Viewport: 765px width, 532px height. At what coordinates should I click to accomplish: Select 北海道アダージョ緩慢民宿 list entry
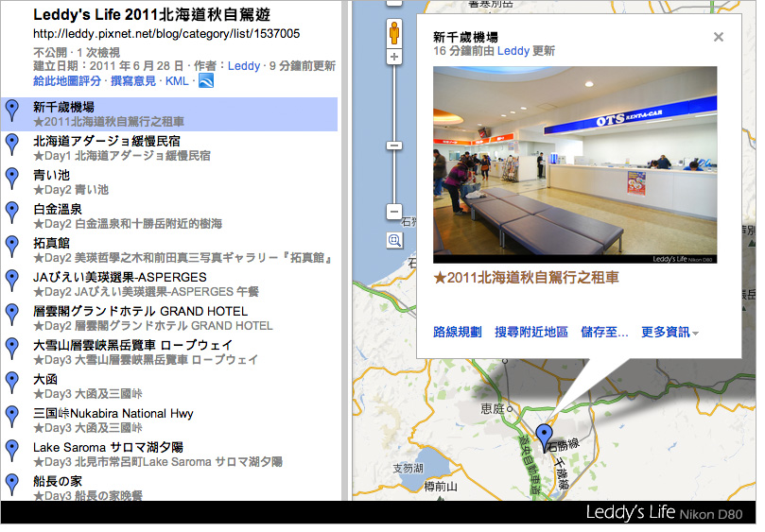[x=170, y=149]
